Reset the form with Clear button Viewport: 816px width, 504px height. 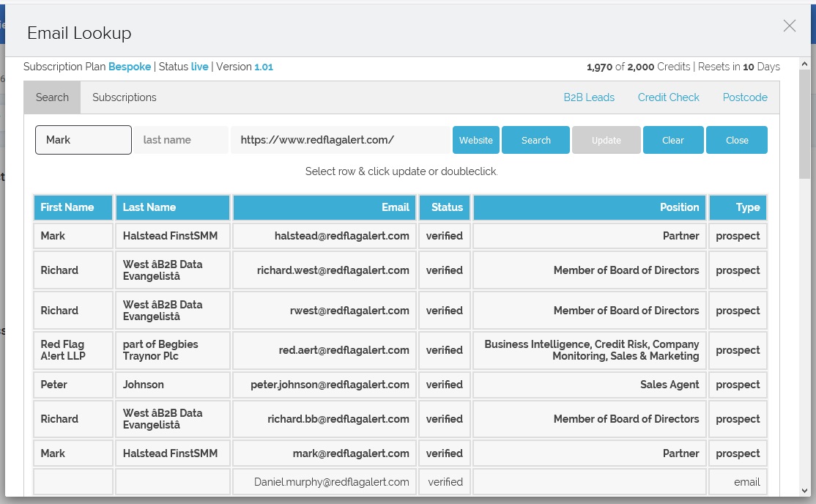point(673,139)
